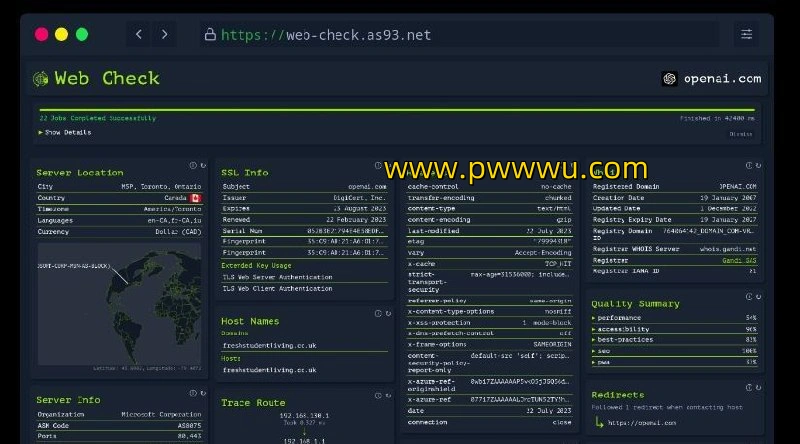Click the Ports 80, 443 row
Screen dimensions: 800x444
119,436
